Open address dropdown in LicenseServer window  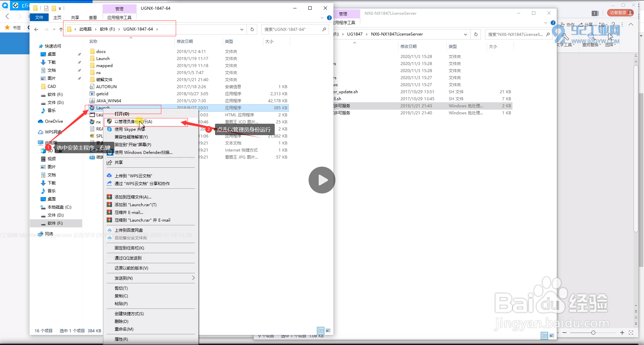pos(465,34)
